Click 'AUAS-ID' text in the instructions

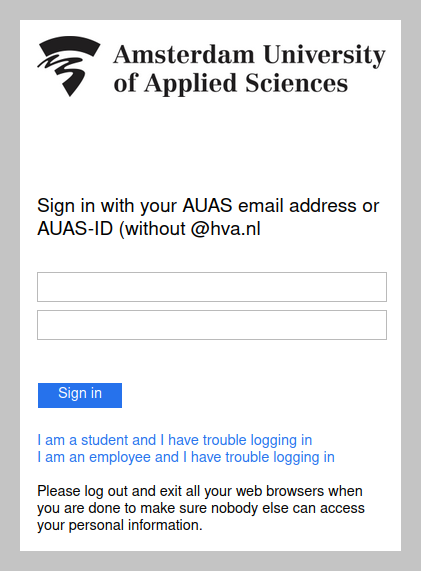(x=75, y=229)
